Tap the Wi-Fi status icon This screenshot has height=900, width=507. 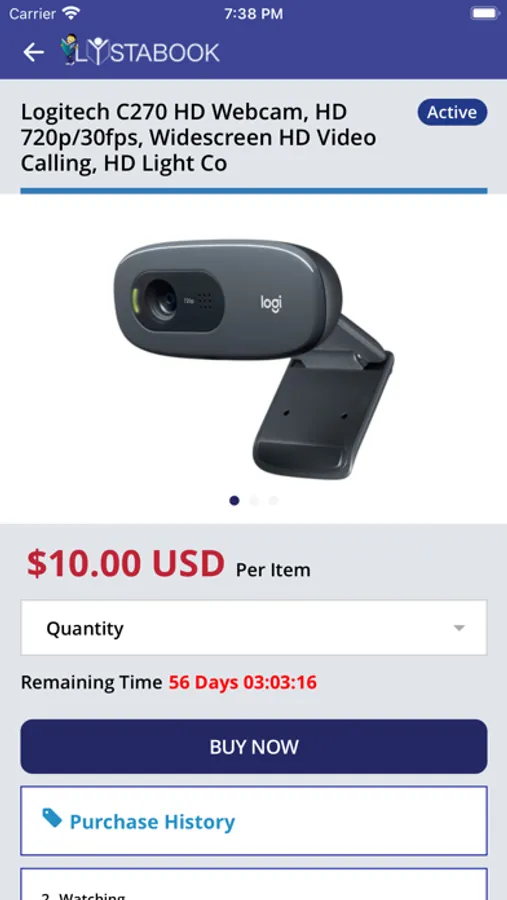pyautogui.click(x=72, y=13)
